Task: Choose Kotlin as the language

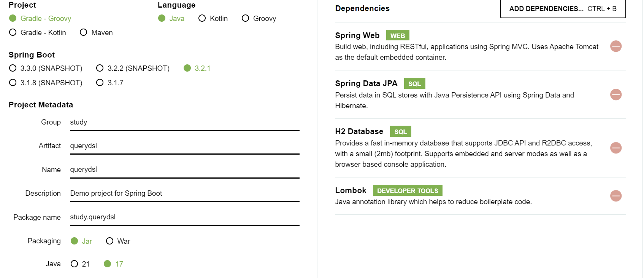Action: 213,18
